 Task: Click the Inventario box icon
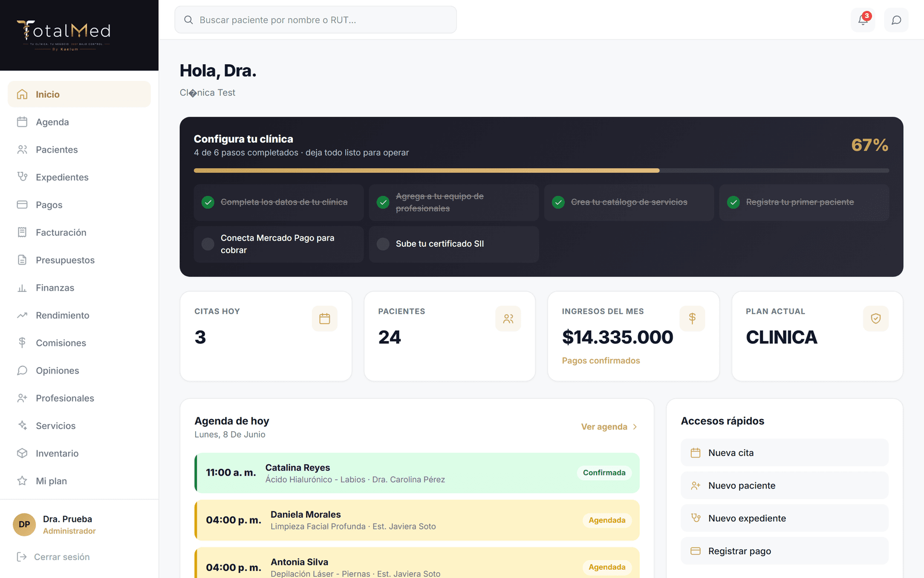point(23,453)
